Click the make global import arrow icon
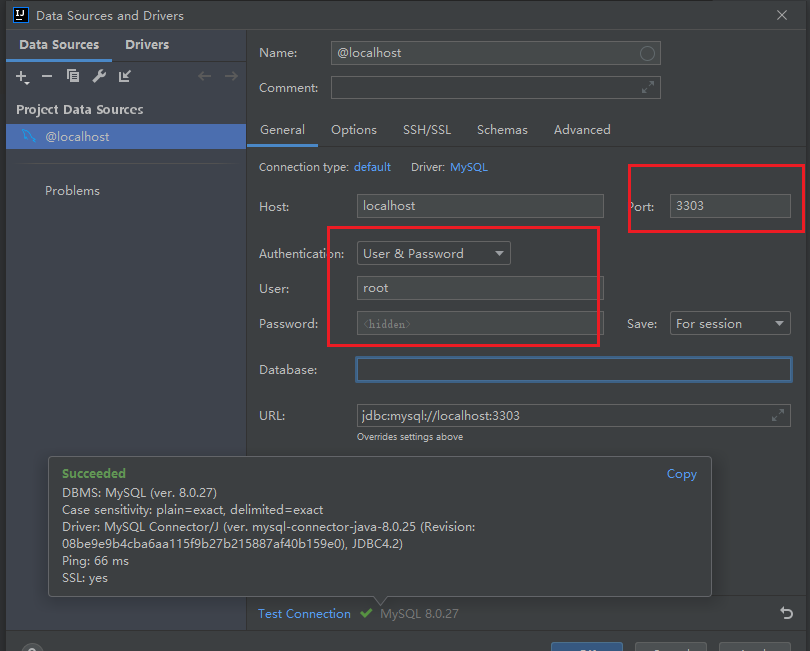810x651 pixels. (124, 76)
